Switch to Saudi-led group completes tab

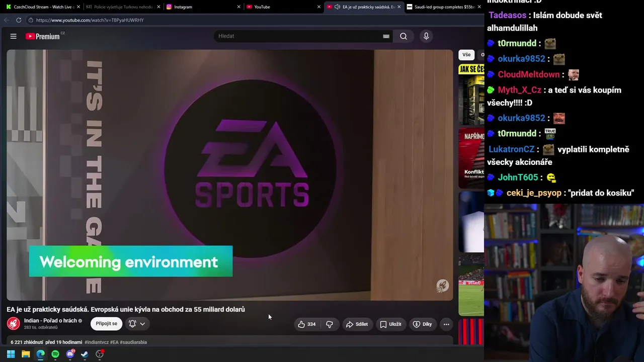point(443,7)
